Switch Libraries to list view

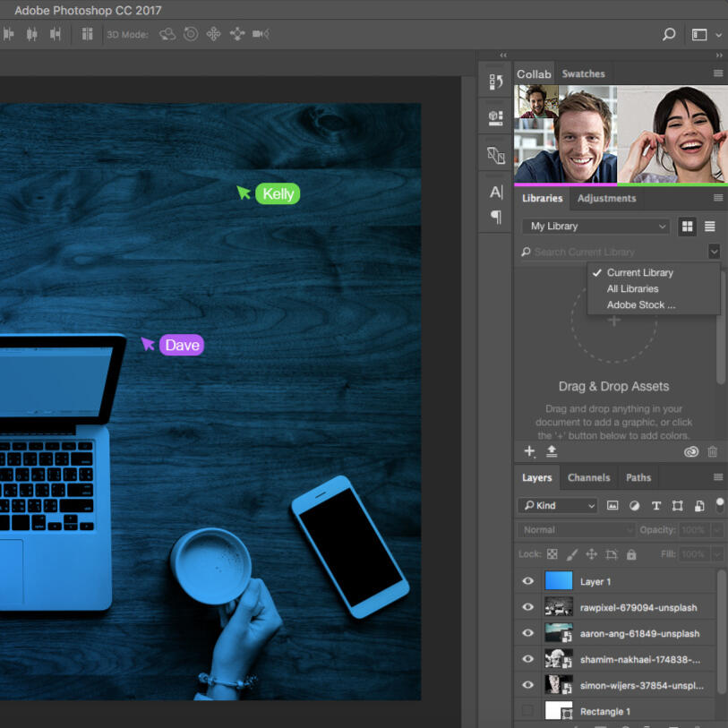pyautogui.click(x=710, y=227)
